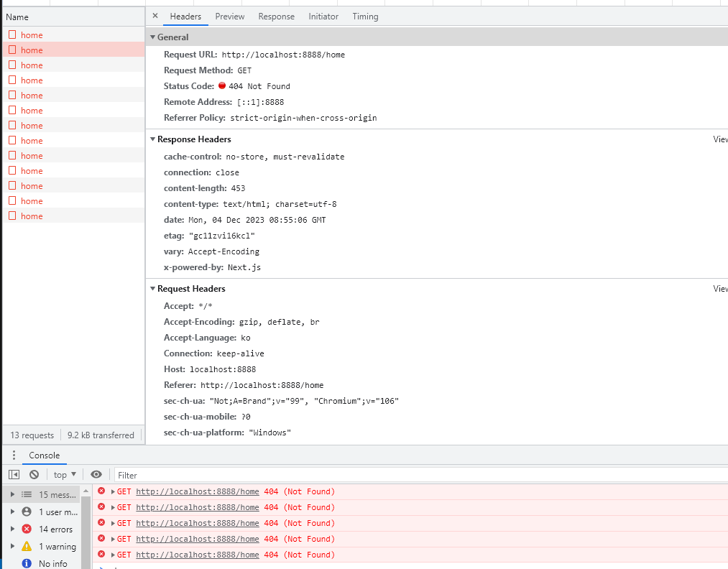Image resolution: width=728 pixels, height=569 pixels.
Task: Select the 'No info' sidebar filter
Action: (53, 563)
